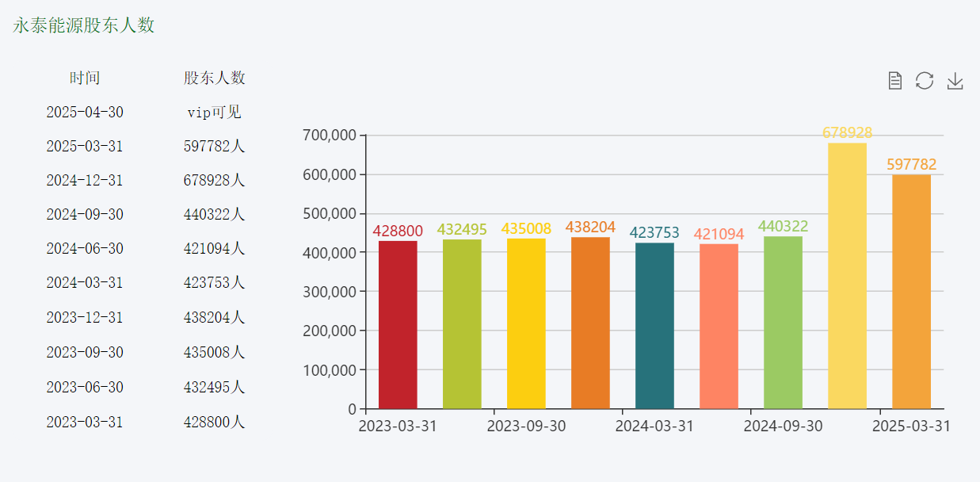
Task: Download the chart as image
Action: [x=955, y=80]
